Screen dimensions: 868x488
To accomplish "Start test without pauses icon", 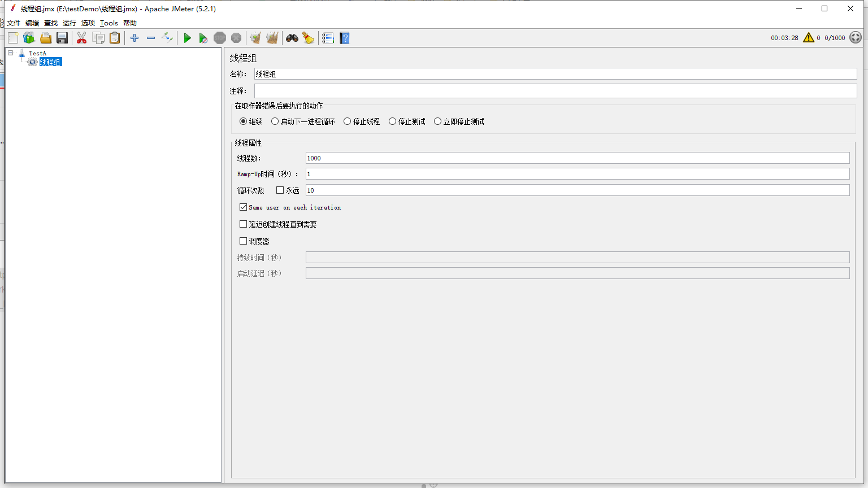I will click(203, 38).
